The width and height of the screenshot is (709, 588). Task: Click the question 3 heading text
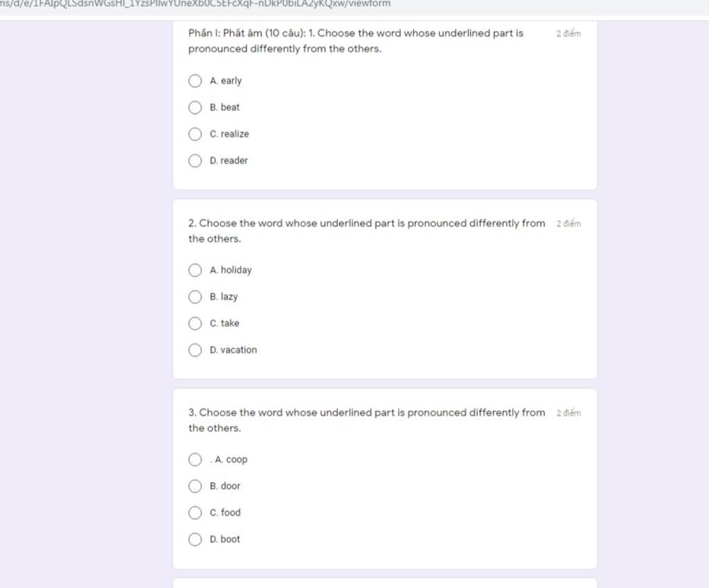pyautogui.click(x=367, y=420)
